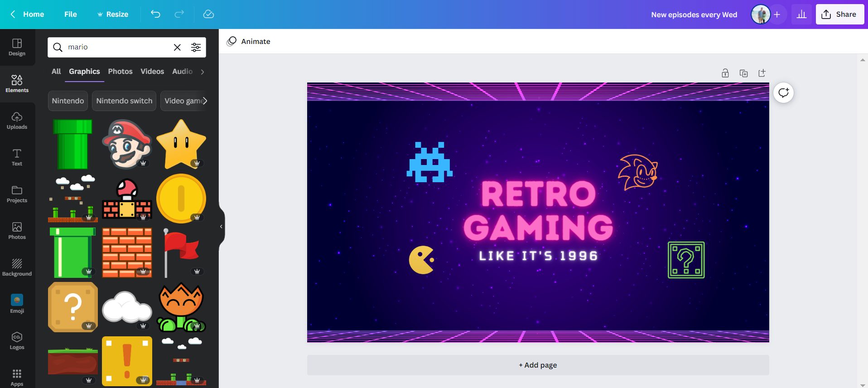Screen dimensions: 868x388
Task: Edit the design title New episodes every Wed
Action: [694, 15]
